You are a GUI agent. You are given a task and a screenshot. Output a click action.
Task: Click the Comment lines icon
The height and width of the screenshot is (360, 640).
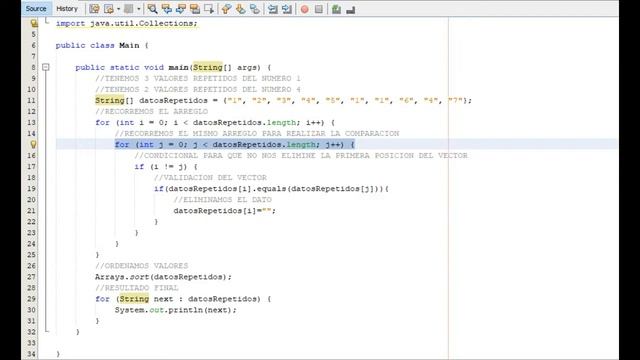[336, 9]
